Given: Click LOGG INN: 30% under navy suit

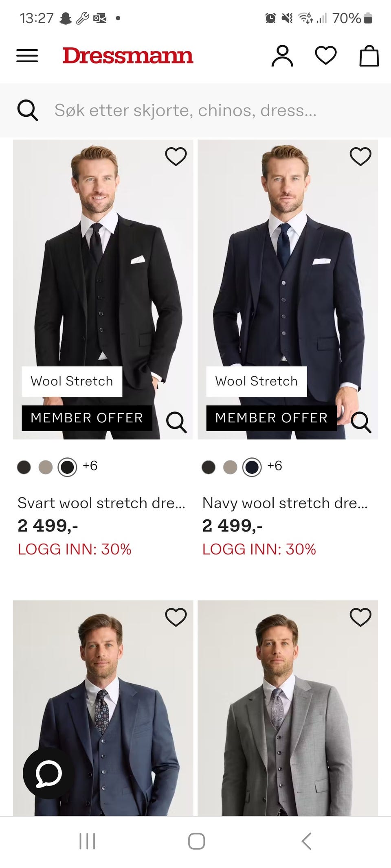Looking at the screenshot, I should (x=259, y=549).
